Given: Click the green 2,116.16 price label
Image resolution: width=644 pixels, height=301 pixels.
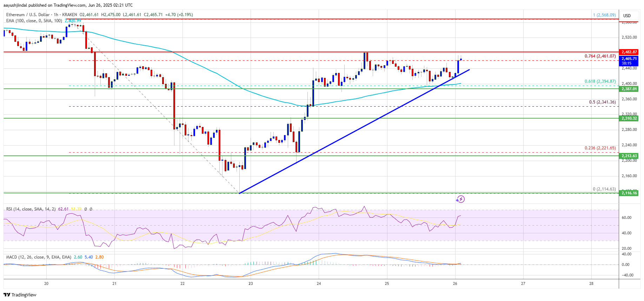Looking at the screenshot, I should coord(629,193).
